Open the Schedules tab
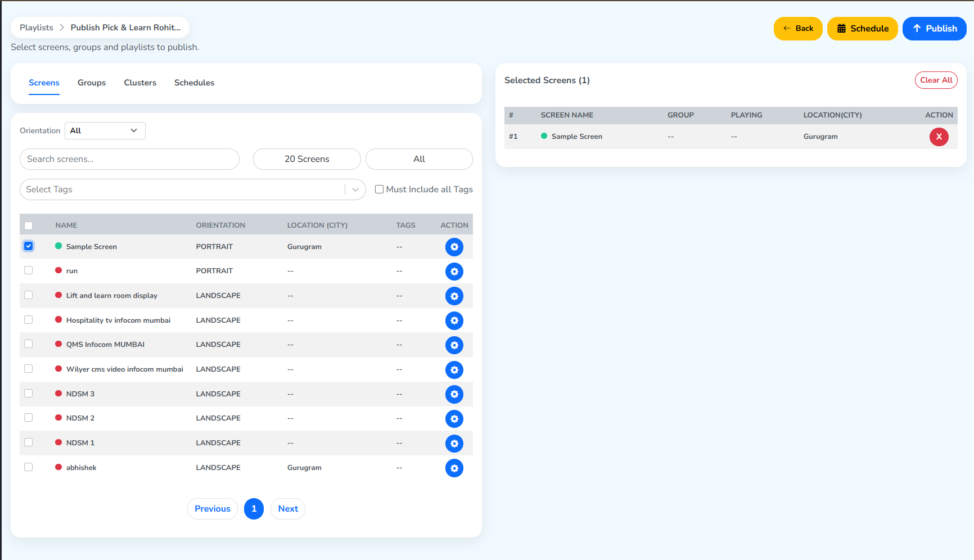 [194, 83]
